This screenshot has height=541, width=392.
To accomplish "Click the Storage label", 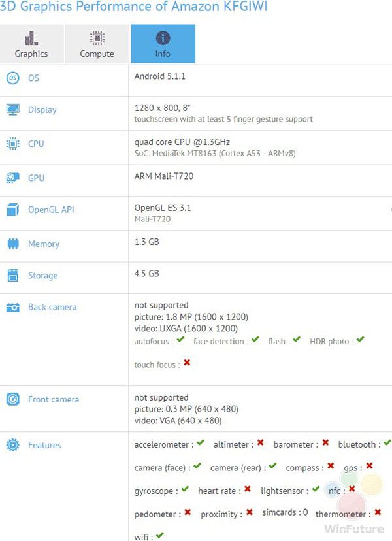I will [42, 275].
